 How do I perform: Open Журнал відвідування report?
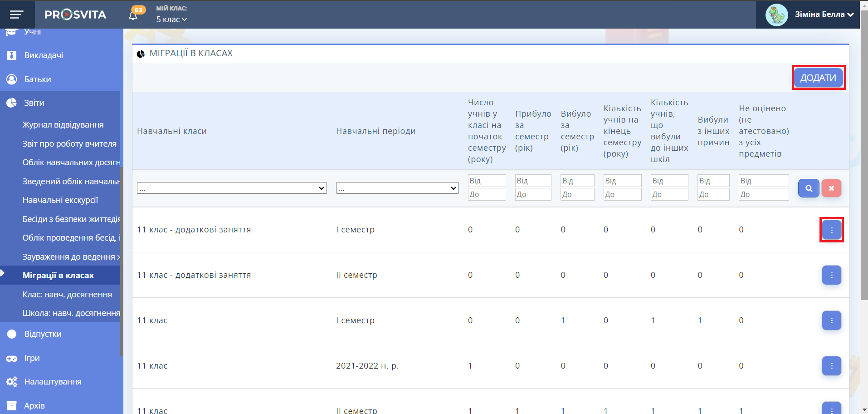tap(63, 125)
